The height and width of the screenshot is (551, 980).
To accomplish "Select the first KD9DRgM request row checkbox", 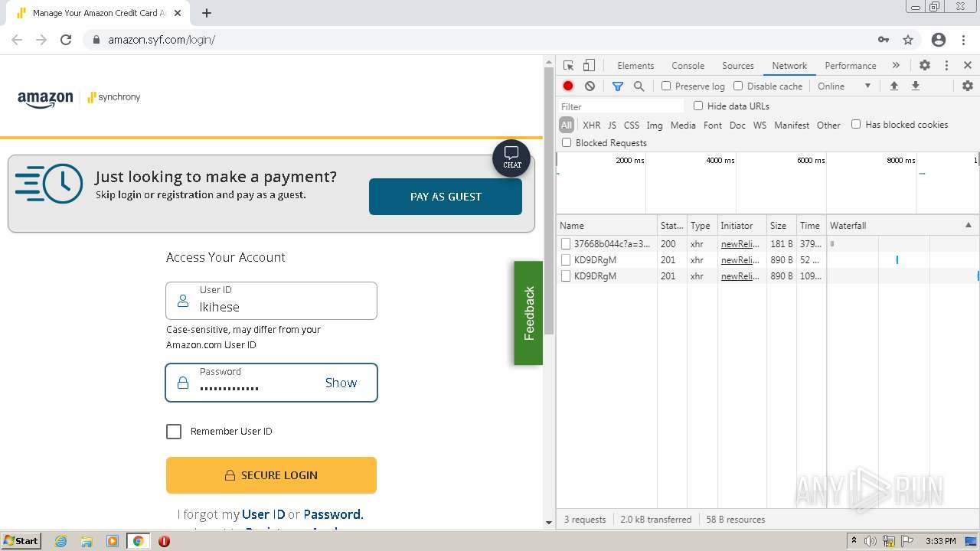I will tap(566, 260).
